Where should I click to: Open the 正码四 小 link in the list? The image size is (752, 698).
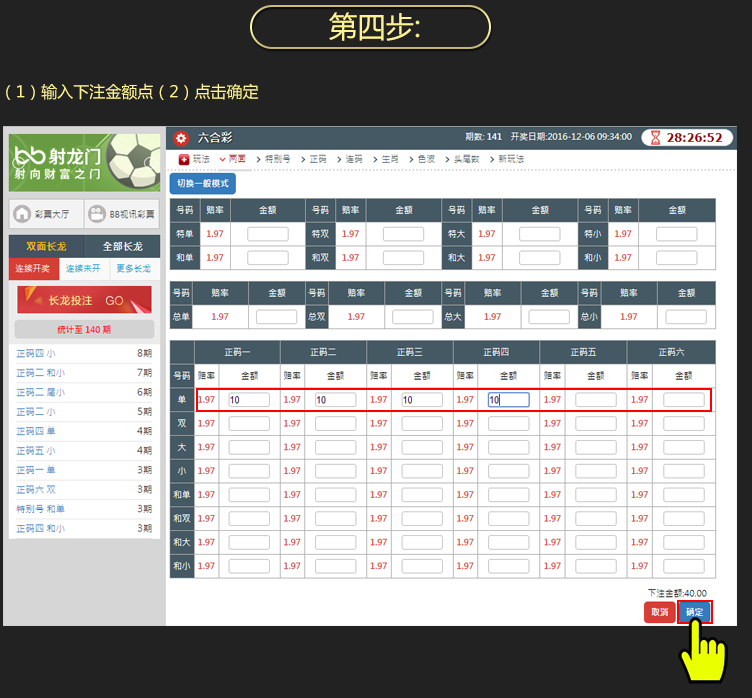pyautogui.click(x=35, y=353)
